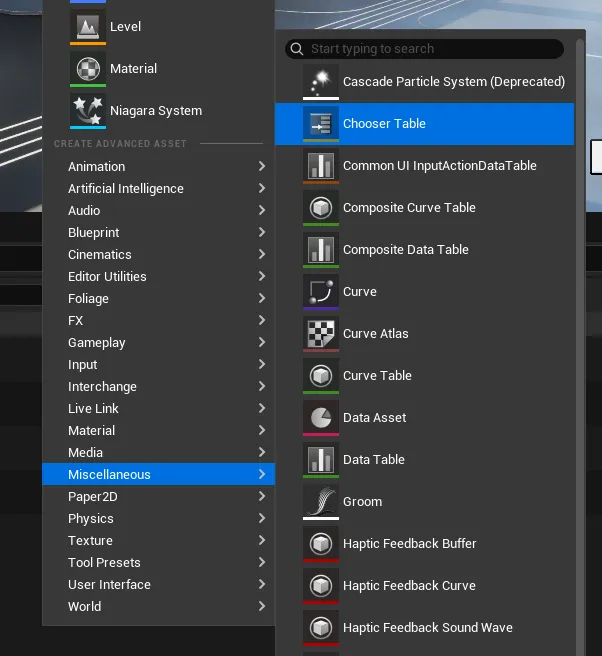602x656 pixels.
Task: Click the Haptic Feedback Sound Wave icon
Action: 321,628
